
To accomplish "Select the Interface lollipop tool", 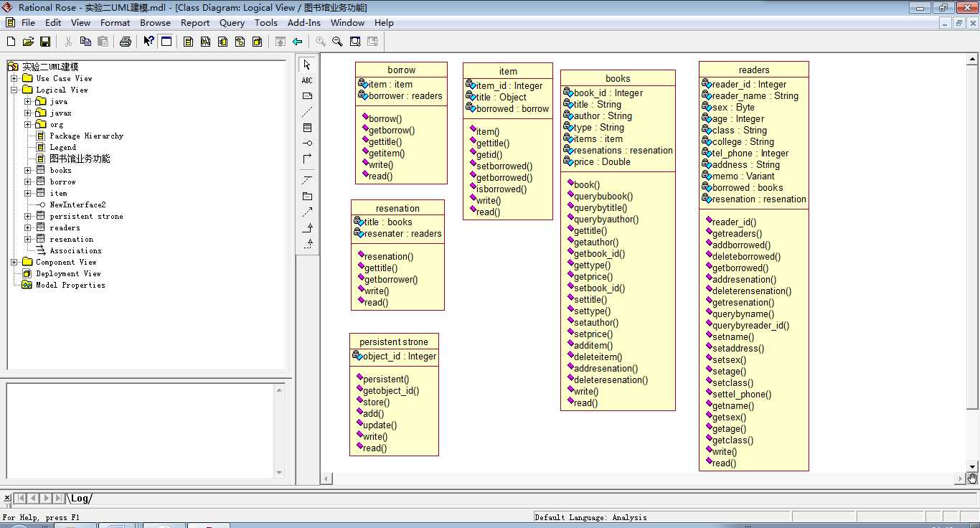I will 307,143.
